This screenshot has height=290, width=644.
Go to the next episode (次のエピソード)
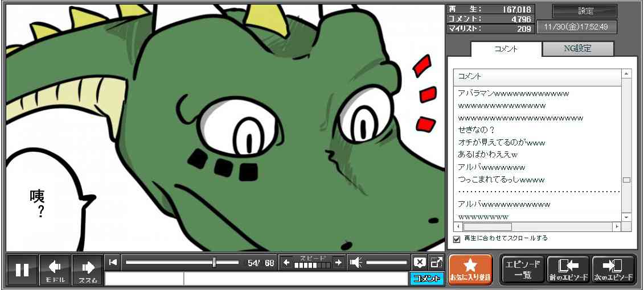pos(613,270)
